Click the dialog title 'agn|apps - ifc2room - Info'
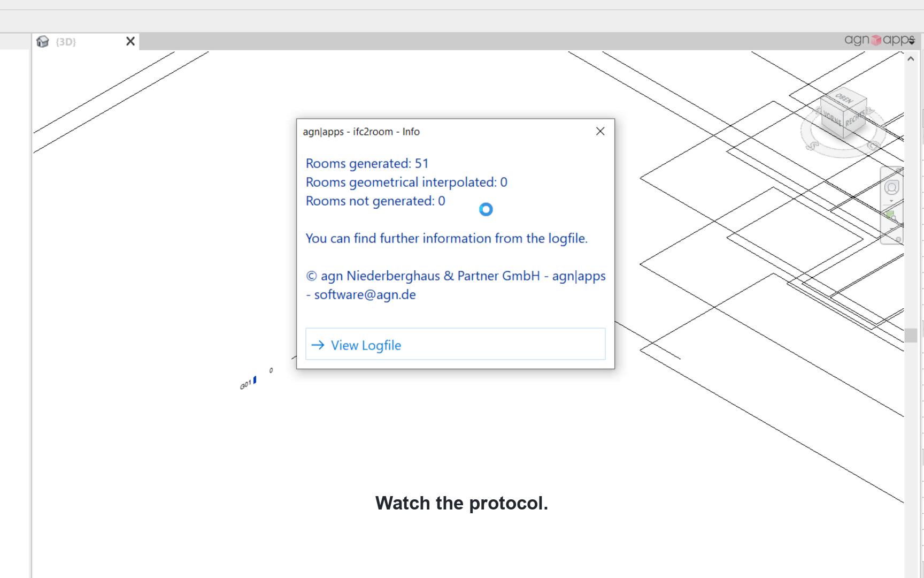Screen dimensions: 924x578 coord(361,132)
